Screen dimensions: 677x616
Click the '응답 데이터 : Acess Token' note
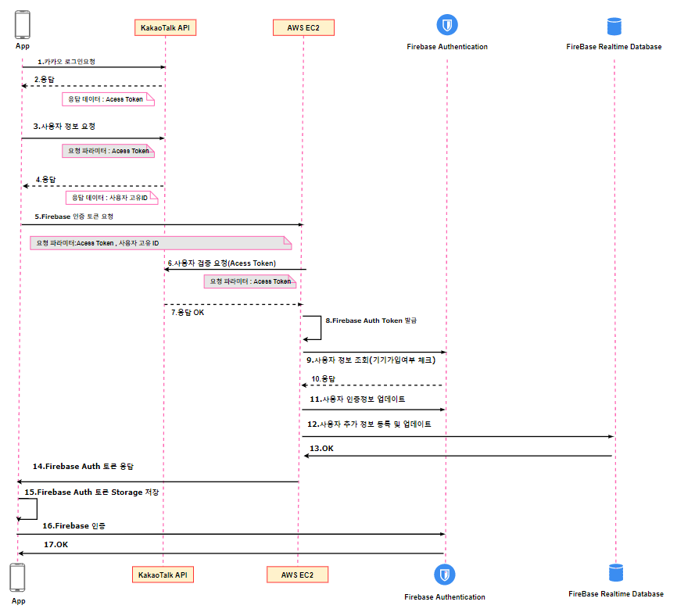[109, 99]
